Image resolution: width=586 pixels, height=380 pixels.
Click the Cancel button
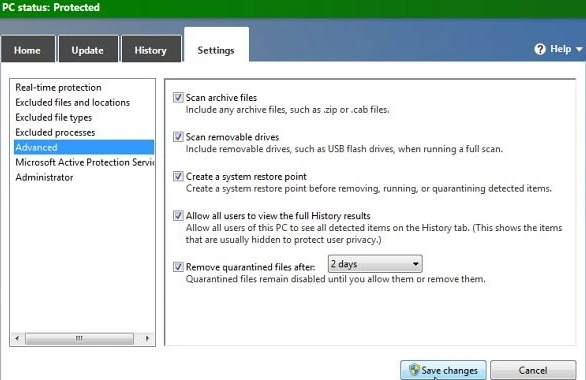tap(533, 370)
